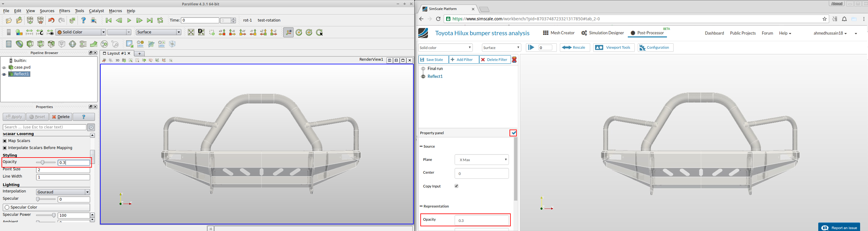The width and height of the screenshot is (868, 231).
Task: Open the Filters menu in ParaView
Action: [65, 11]
